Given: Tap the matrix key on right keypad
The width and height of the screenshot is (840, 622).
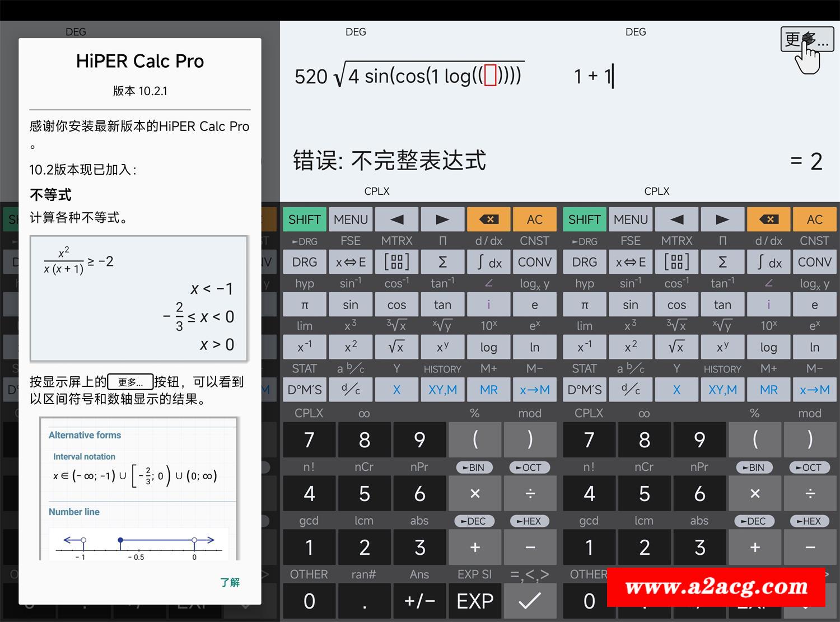Looking at the screenshot, I should (676, 262).
